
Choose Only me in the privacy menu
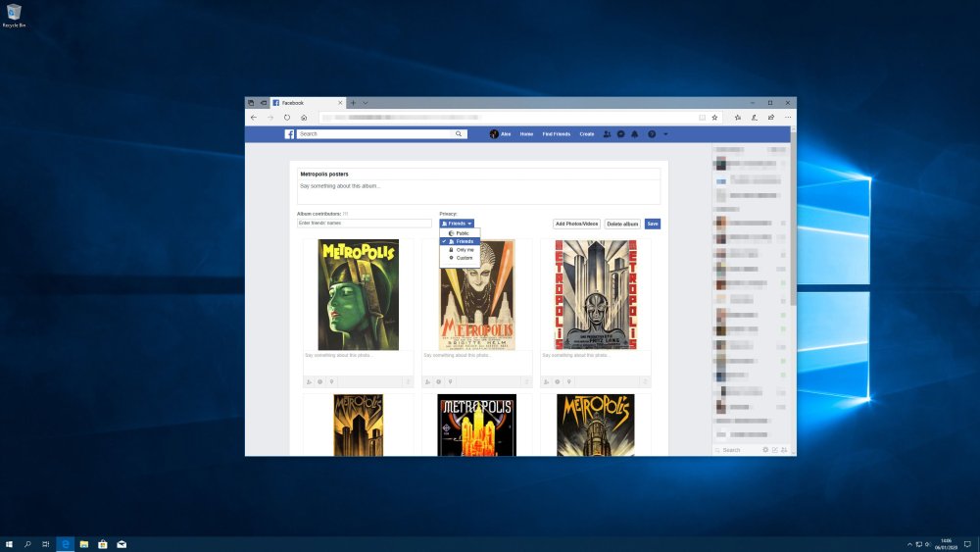[x=460, y=249]
